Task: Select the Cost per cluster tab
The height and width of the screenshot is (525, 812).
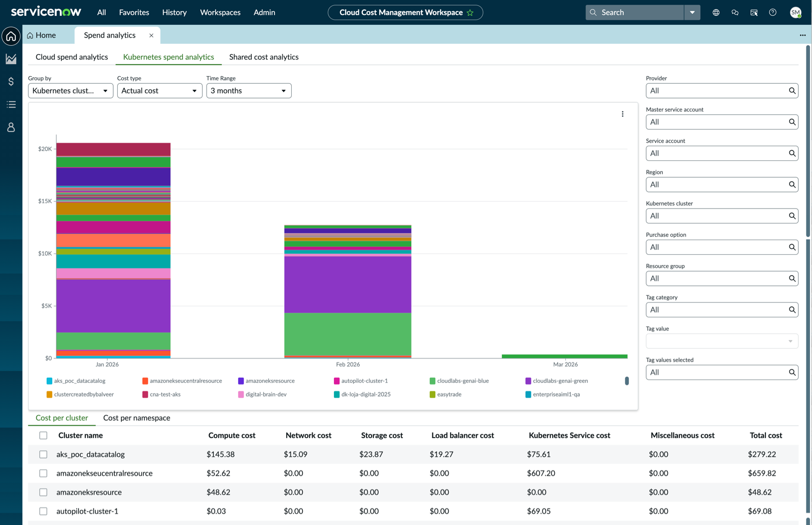Action: (x=62, y=418)
